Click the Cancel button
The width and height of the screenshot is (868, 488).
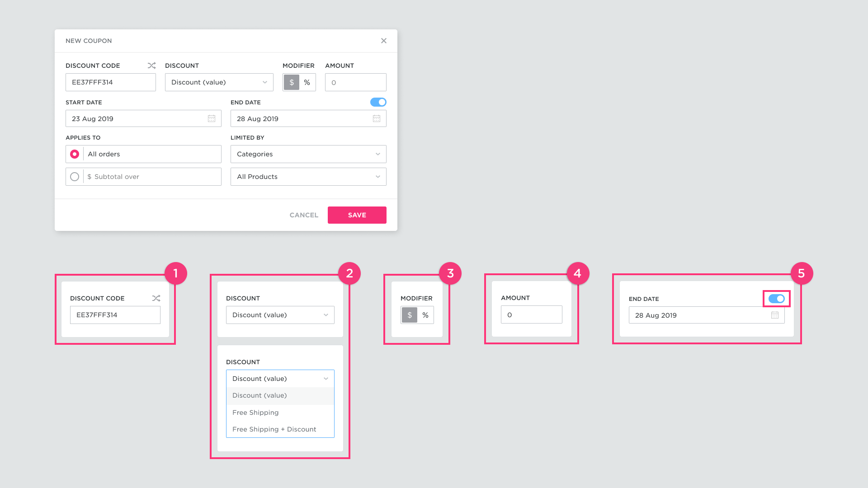click(304, 215)
